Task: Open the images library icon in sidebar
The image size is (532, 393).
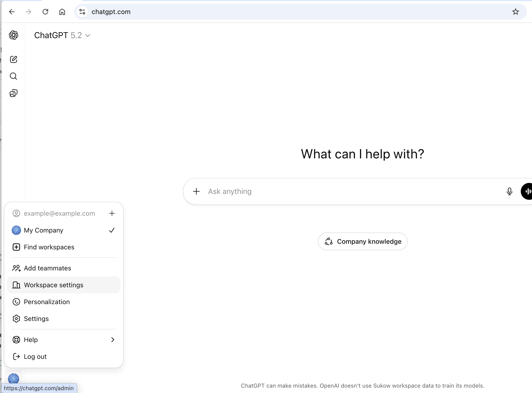Action: (x=13, y=93)
